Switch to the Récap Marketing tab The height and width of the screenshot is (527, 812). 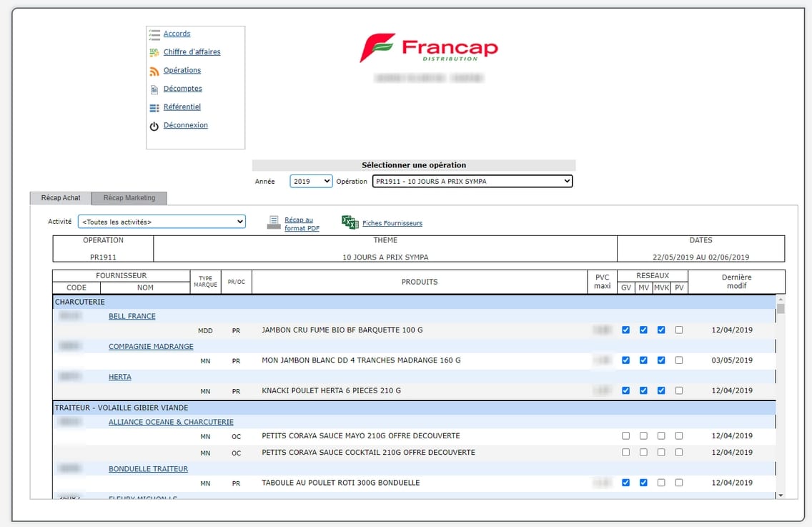click(129, 198)
